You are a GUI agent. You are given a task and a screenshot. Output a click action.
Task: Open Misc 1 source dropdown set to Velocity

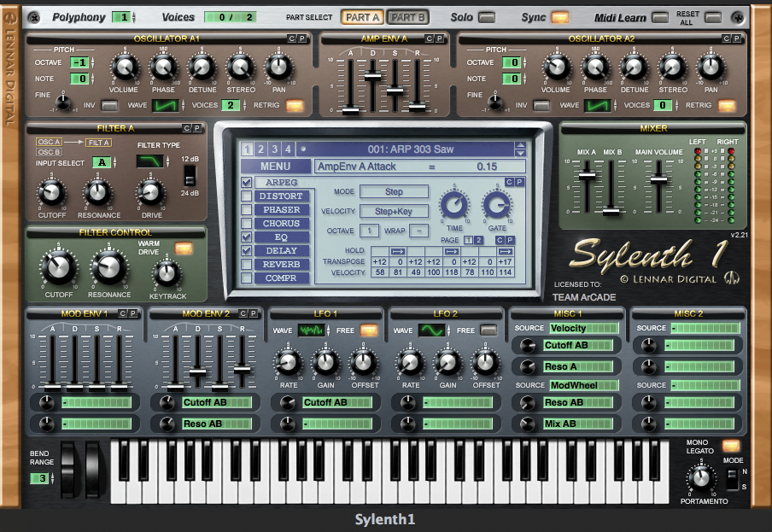coord(583,328)
